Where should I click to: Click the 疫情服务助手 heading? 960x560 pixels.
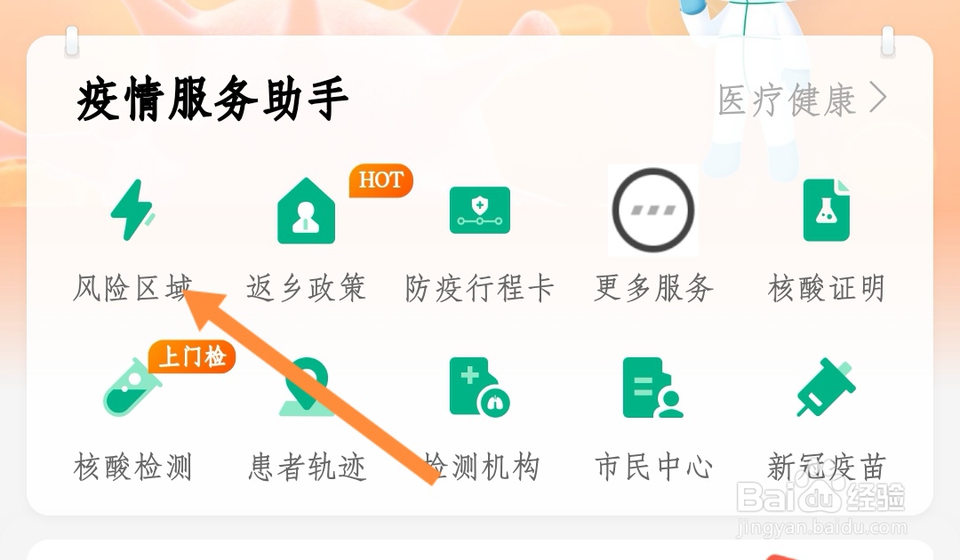[212, 100]
